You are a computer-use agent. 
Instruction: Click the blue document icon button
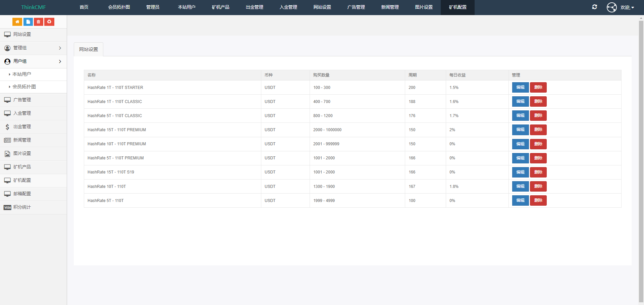28,22
